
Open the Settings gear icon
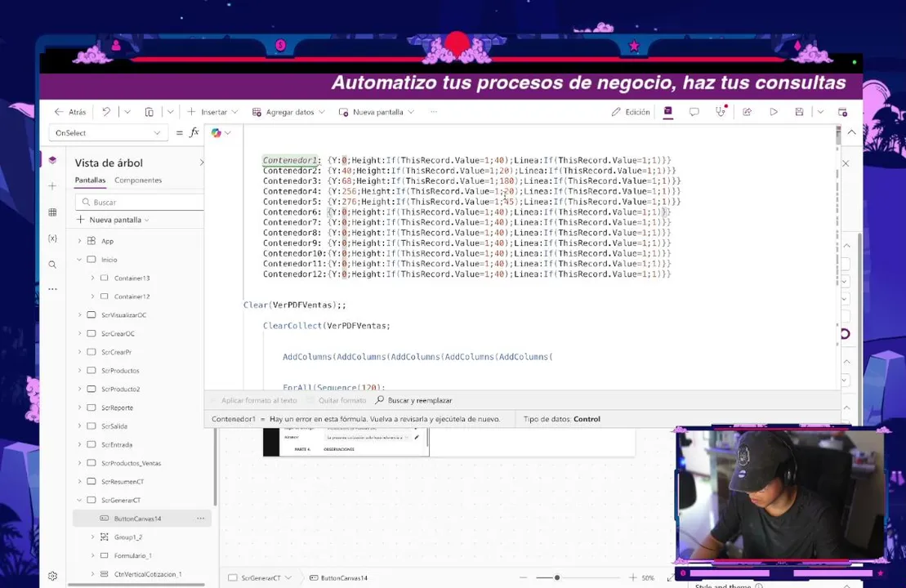pyautogui.click(x=52, y=576)
